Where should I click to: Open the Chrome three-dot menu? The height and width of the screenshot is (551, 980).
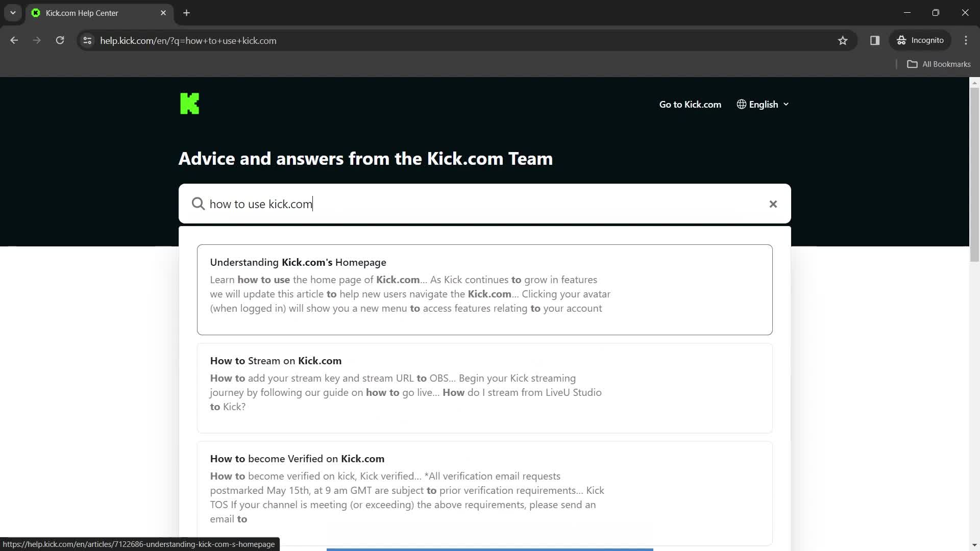tap(966, 40)
